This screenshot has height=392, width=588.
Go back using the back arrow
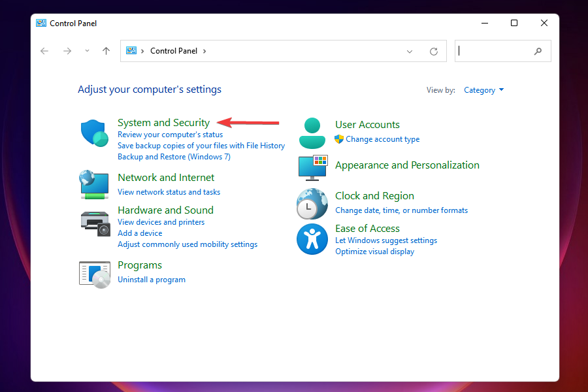pos(44,51)
